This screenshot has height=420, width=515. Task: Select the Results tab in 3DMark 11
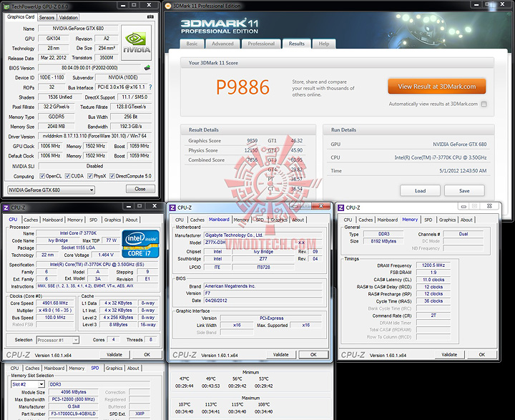pos(297,44)
